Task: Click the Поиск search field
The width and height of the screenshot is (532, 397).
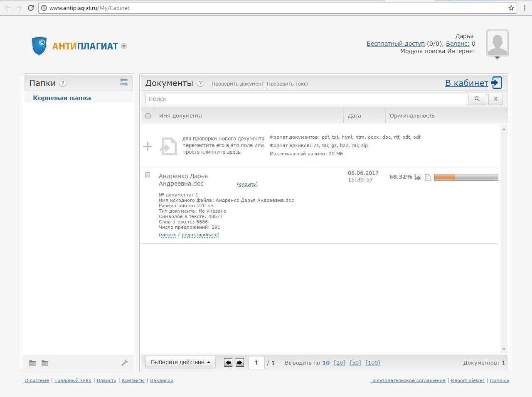Action: point(306,99)
